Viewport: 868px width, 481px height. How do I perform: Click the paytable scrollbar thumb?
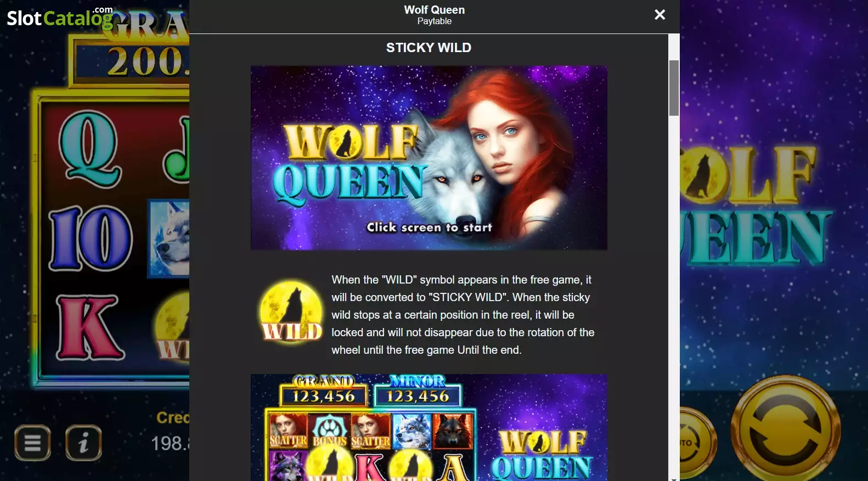coord(674,88)
